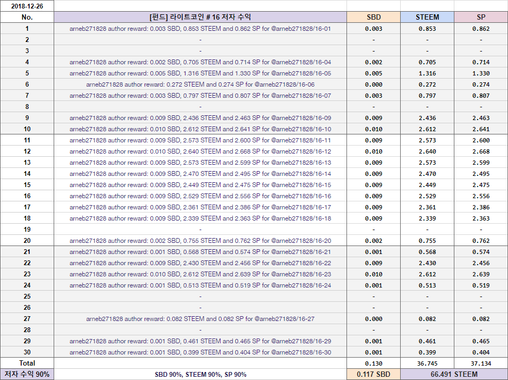This screenshot has width=508, height=380.
Task: Select the date cell 2018-12-26
Action: 27,6
